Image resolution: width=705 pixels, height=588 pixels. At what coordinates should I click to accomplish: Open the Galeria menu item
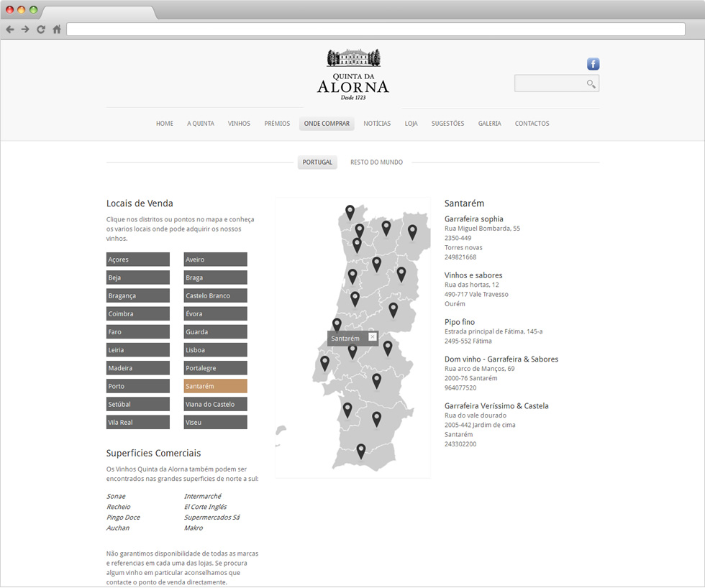pos(489,124)
